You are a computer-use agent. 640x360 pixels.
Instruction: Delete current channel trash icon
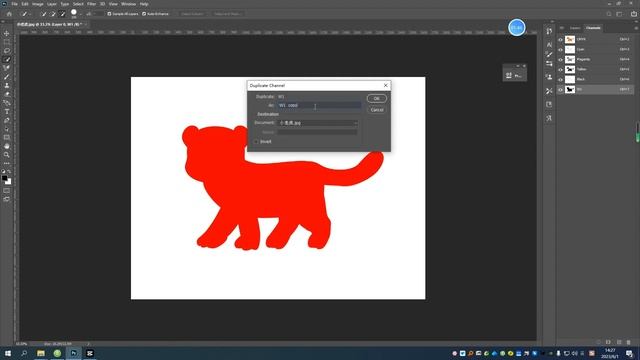(629, 342)
